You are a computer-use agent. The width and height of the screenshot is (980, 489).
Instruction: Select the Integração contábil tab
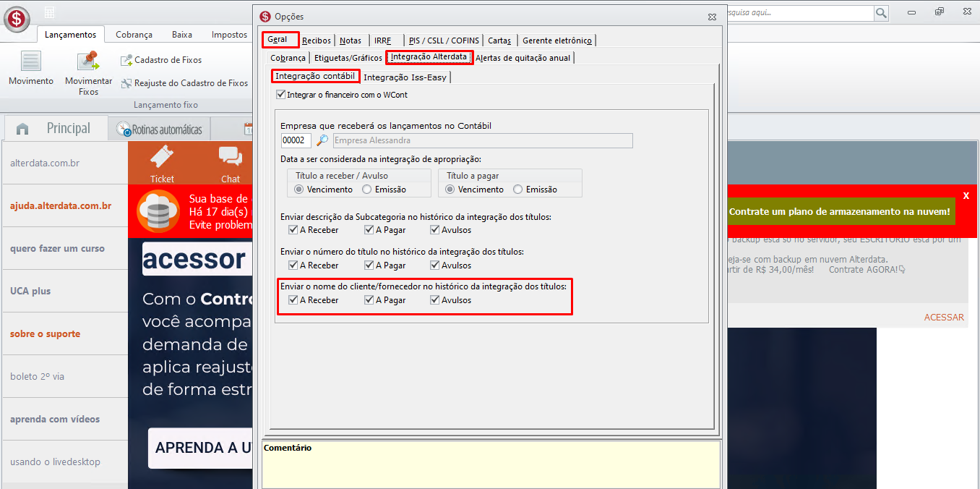coord(315,76)
